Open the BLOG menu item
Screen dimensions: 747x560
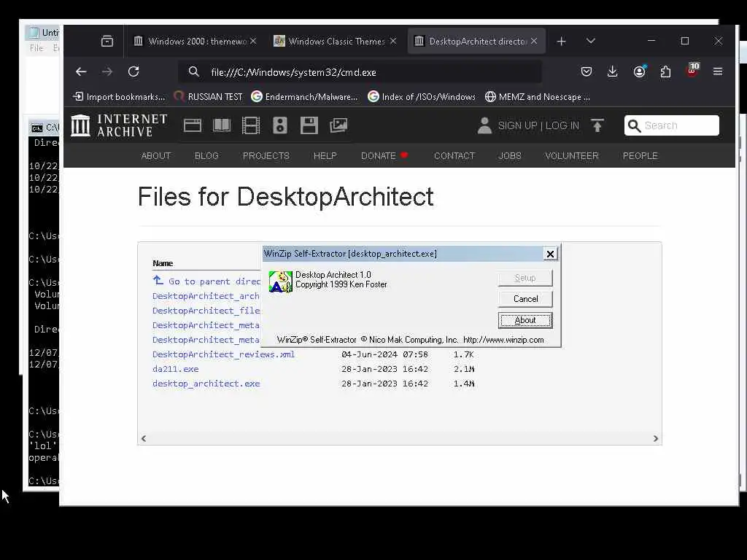tap(206, 156)
